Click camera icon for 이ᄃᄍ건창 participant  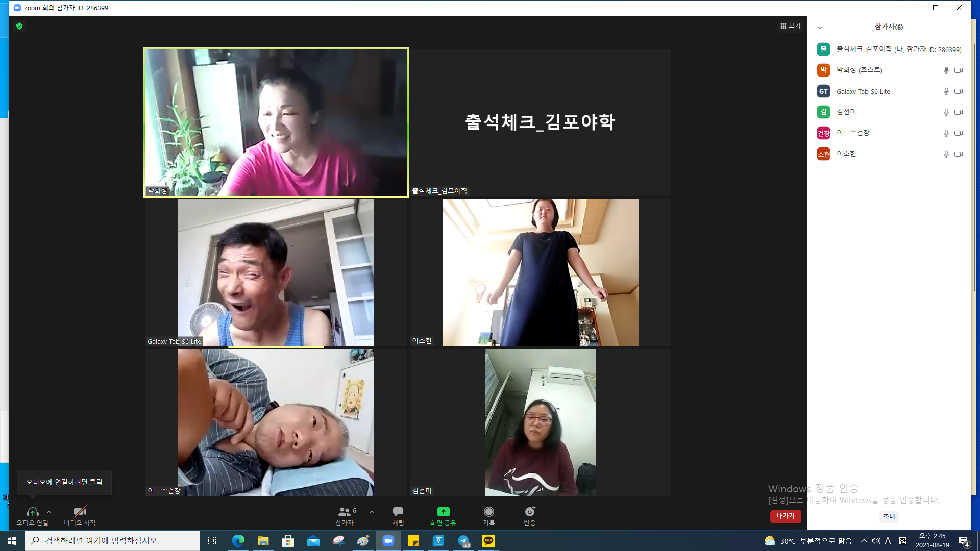tap(959, 133)
